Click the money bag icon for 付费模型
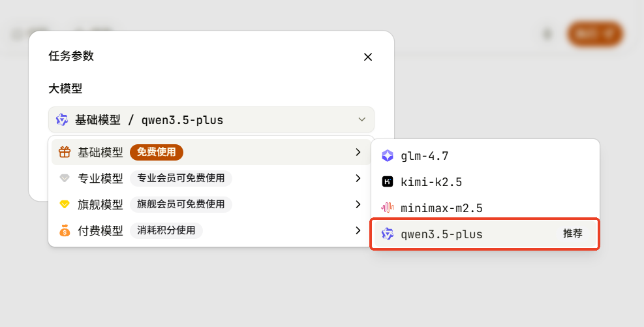The width and height of the screenshot is (644, 327). click(65, 231)
